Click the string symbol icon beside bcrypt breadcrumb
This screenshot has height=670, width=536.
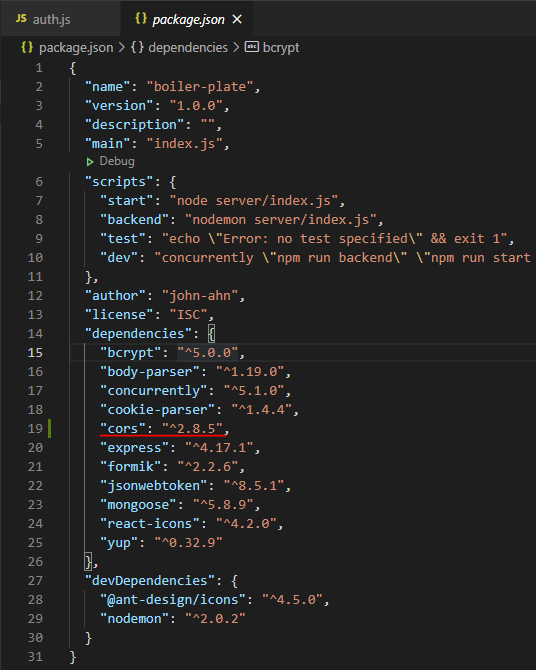tap(252, 47)
